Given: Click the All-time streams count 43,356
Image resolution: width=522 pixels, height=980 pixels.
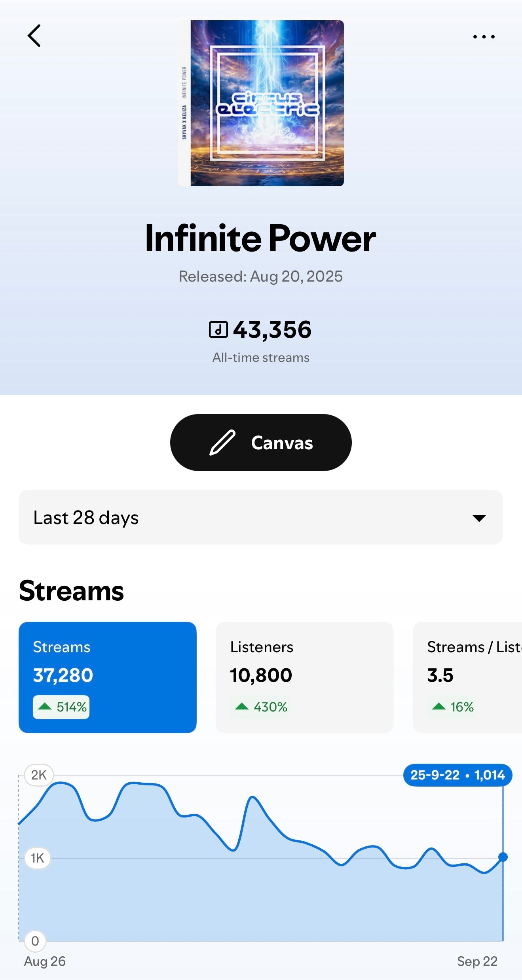Looking at the screenshot, I should coord(272,329).
